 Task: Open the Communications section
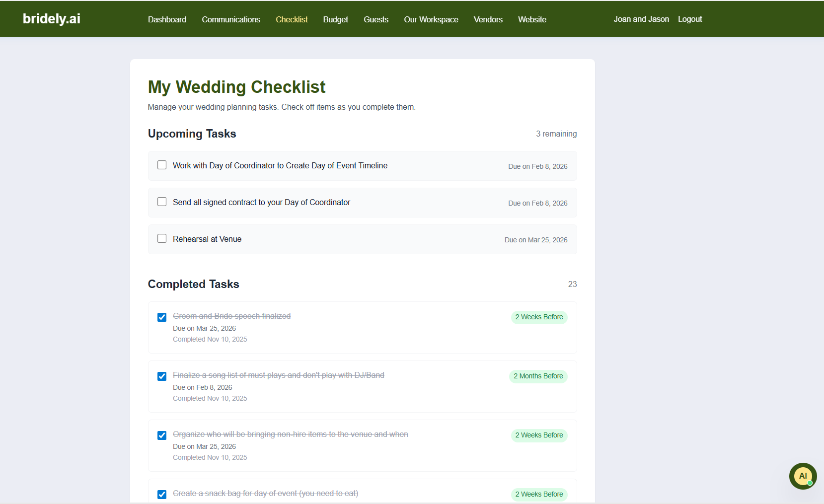click(x=231, y=19)
